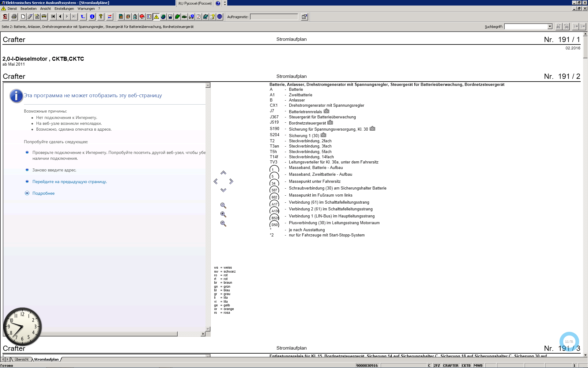Image resolution: width=588 pixels, height=368 pixels.
Task: Click the red-blue swap arrows icon
Action: [110, 17]
